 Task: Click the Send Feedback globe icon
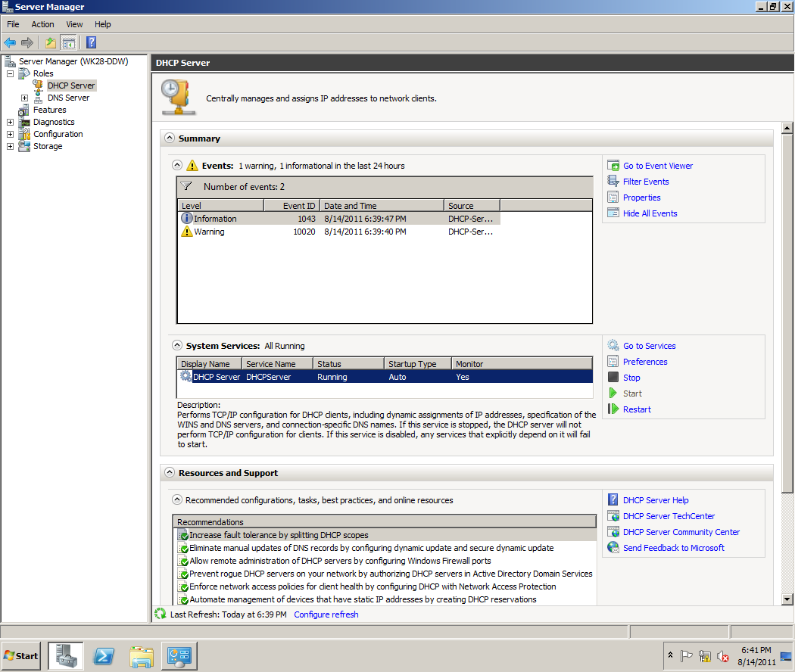click(613, 547)
